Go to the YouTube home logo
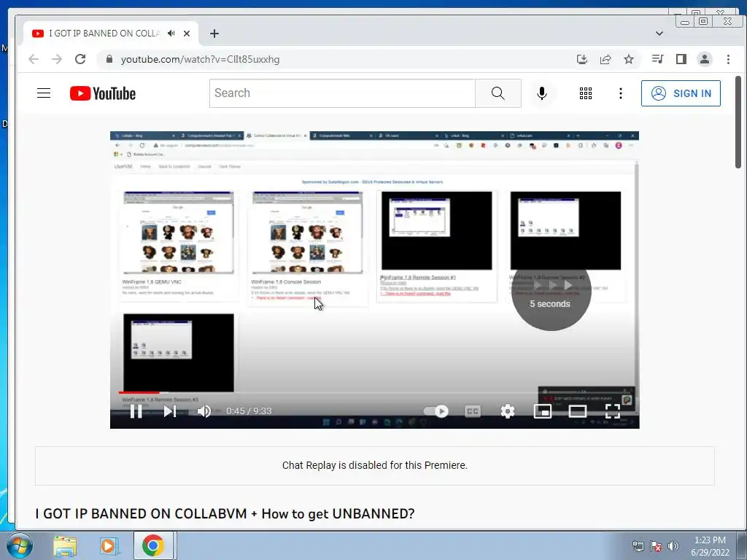The image size is (747, 560). [x=103, y=93]
